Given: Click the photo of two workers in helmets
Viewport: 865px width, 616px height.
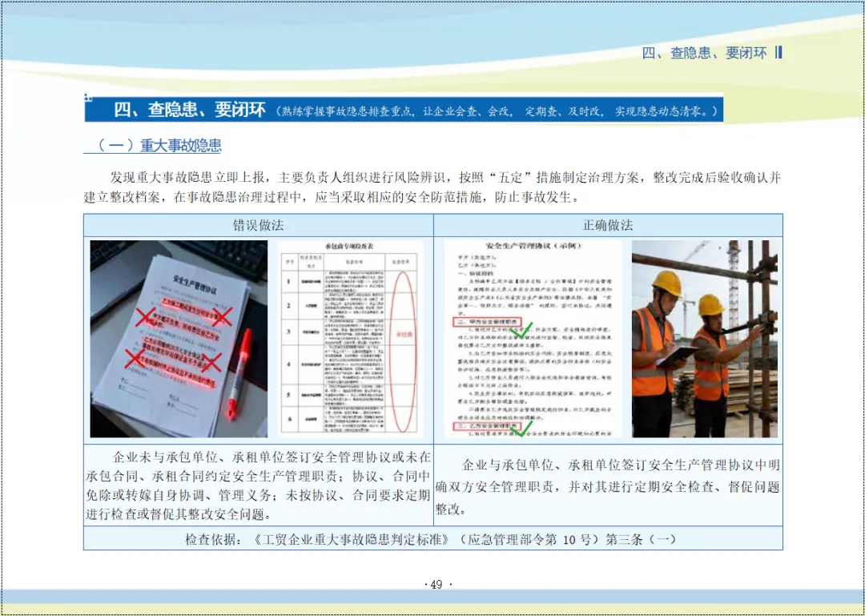Looking at the screenshot, I should (x=705, y=339).
